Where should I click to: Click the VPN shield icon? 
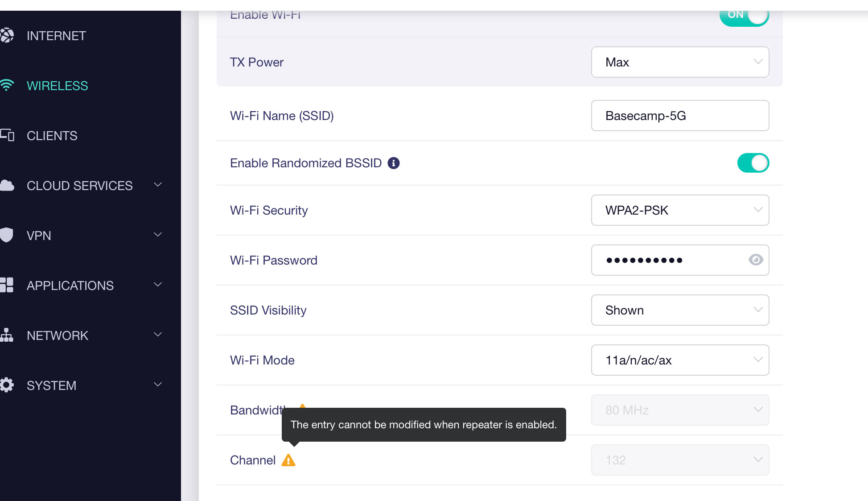7,235
